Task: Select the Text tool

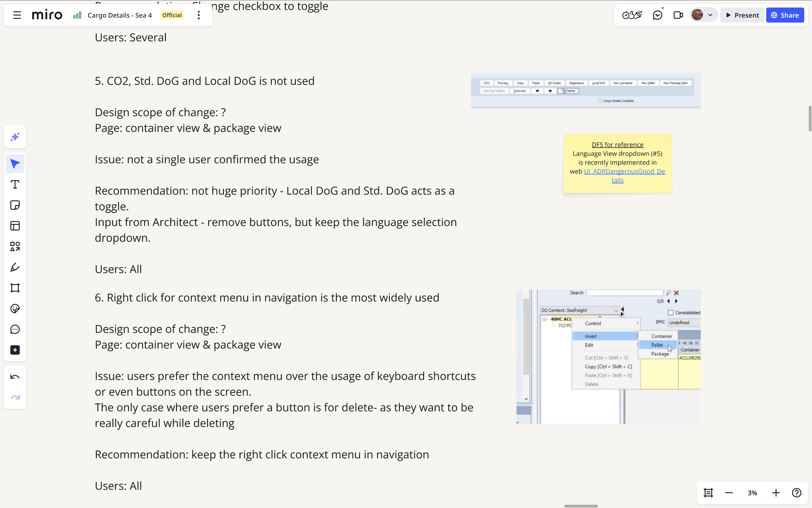Action: [15, 184]
